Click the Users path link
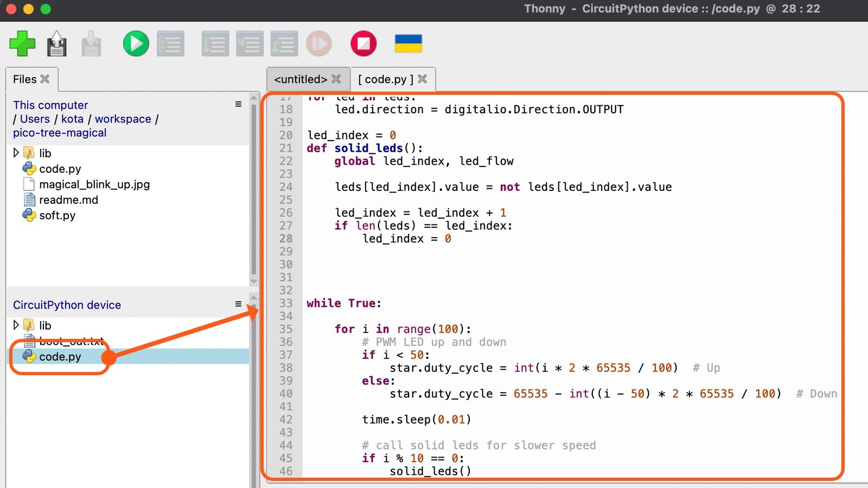Viewport: 868px width, 488px height. [35, 119]
